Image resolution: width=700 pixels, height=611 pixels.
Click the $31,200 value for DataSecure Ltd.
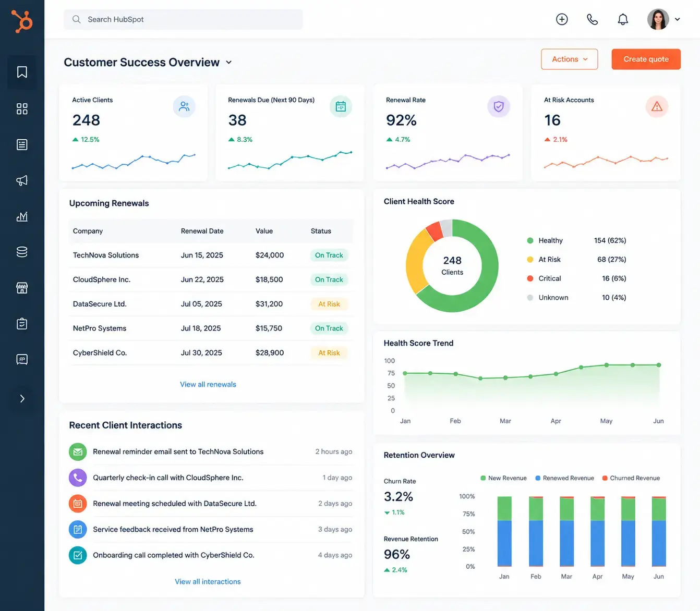click(269, 304)
